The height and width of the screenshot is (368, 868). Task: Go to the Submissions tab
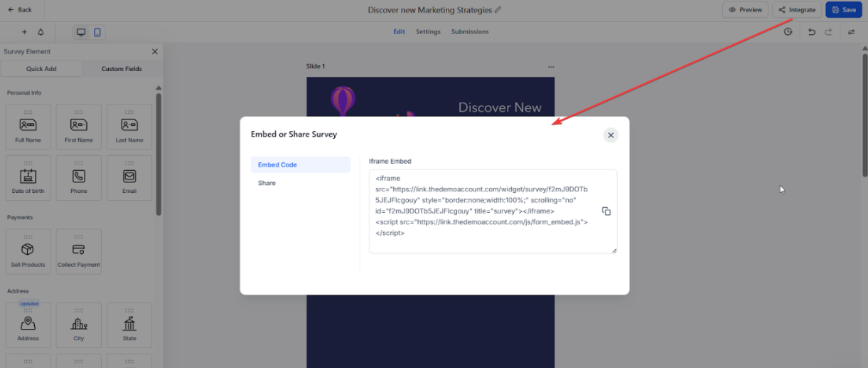point(470,32)
